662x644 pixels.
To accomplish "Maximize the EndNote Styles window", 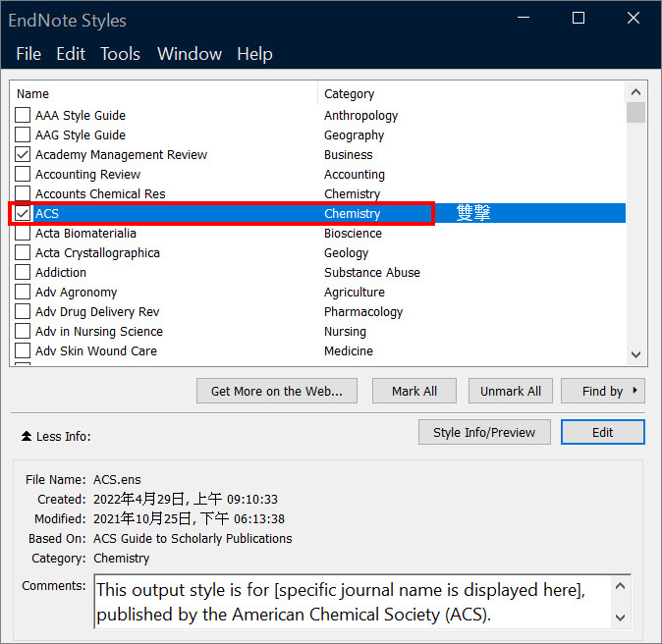I will pyautogui.click(x=578, y=18).
